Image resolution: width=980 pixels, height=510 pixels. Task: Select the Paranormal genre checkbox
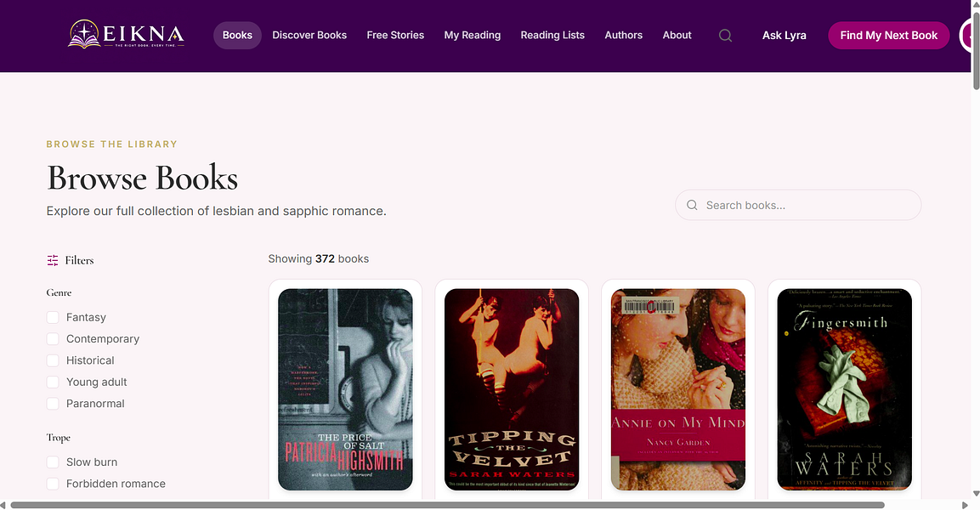(x=53, y=404)
